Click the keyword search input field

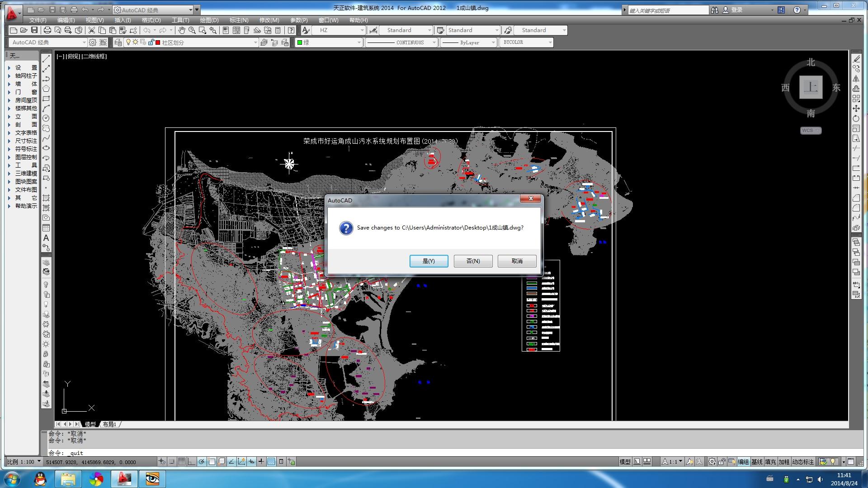[x=668, y=10]
